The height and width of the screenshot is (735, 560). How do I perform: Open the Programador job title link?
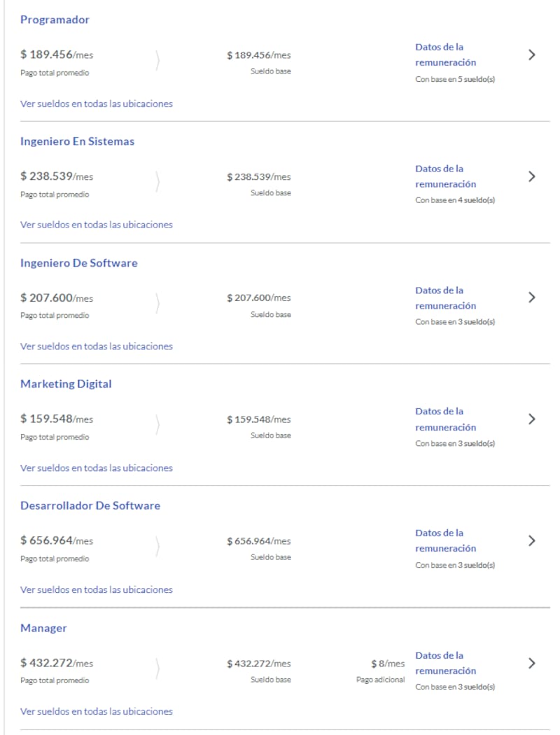click(x=55, y=20)
